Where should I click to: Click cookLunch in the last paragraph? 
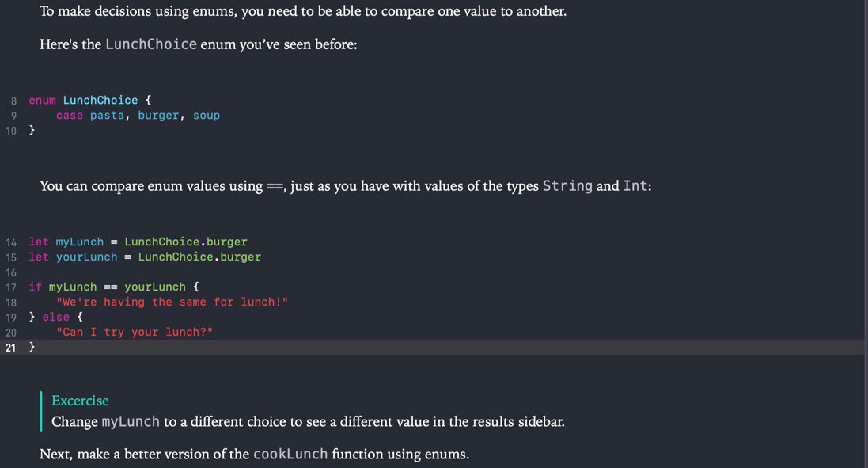coord(290,455)
